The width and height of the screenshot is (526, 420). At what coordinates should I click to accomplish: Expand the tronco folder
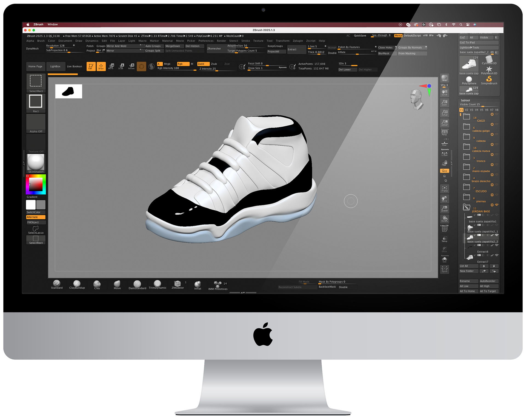click(467, 157)
